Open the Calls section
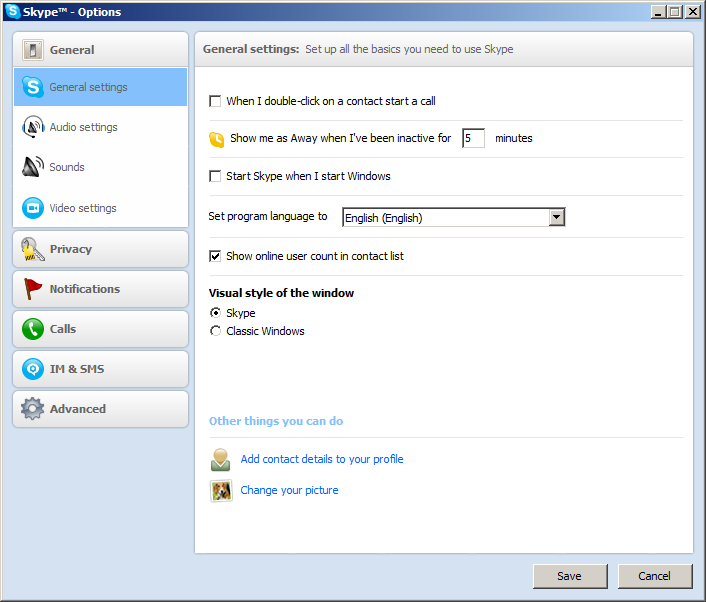The height and width of the screenshot is (602, 706). click(x=100, y=329)
